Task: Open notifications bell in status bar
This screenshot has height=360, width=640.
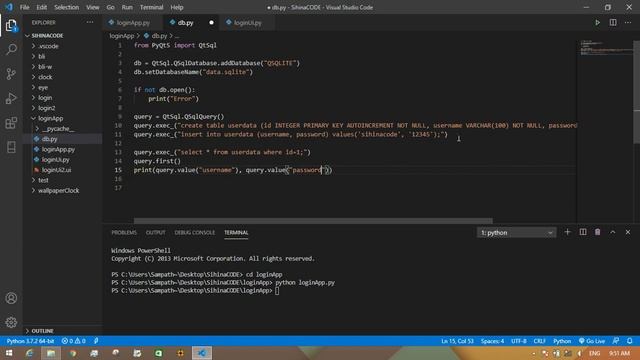Action: tap(630, 341)
